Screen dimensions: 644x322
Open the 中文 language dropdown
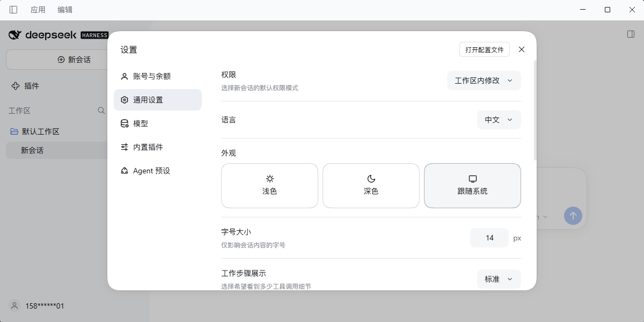point(499,120)
